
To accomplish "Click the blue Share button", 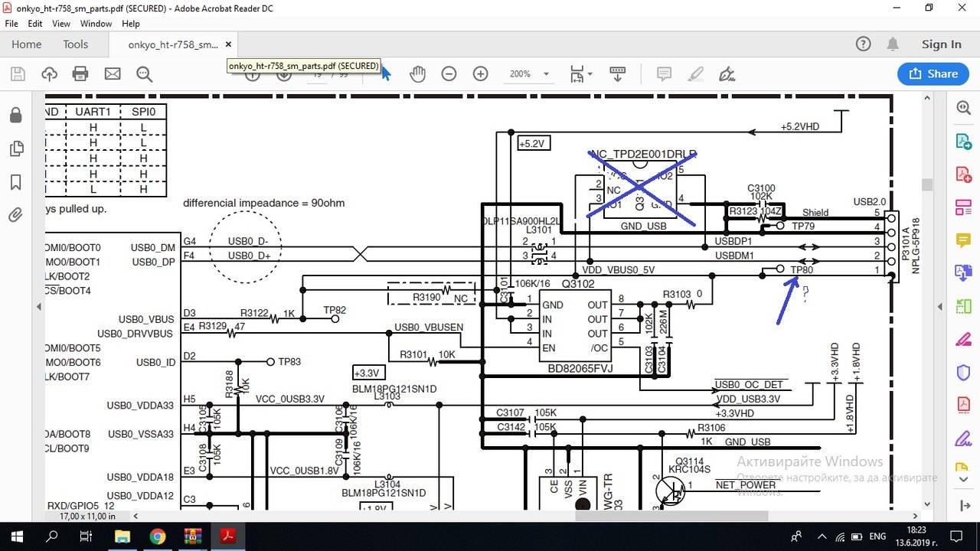I will pyautogui.click(x=933, y=74).
